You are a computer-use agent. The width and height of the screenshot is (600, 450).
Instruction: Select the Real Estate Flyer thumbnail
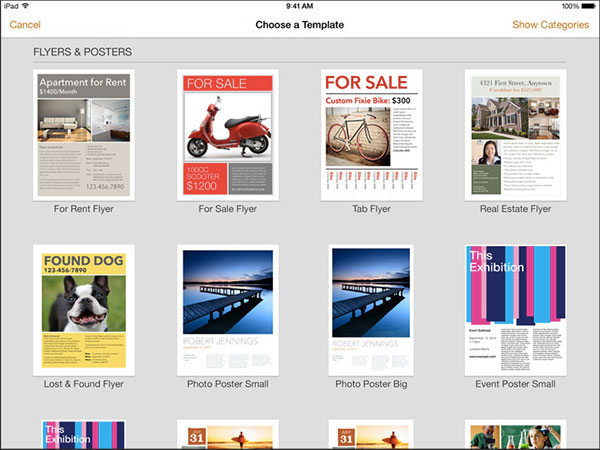(515, 135)
